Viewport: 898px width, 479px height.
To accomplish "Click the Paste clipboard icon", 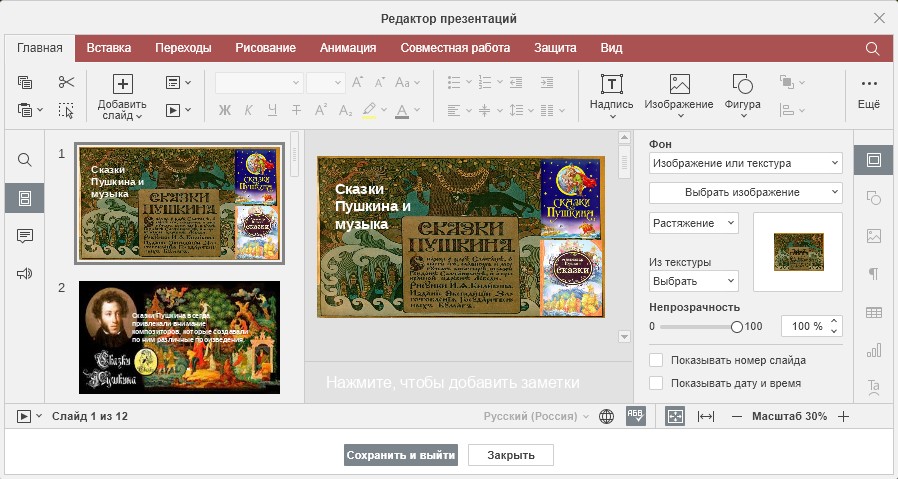I will click(x=25, y=109).
